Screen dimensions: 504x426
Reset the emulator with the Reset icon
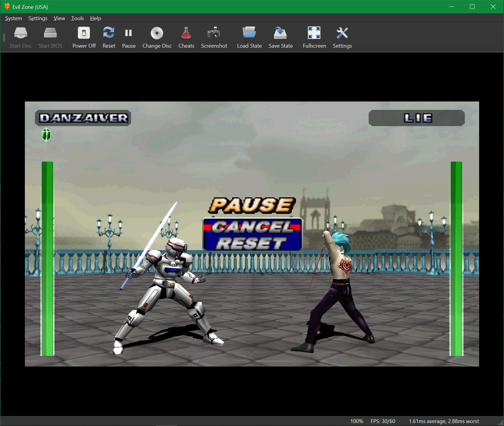click(x=109, y=37)
